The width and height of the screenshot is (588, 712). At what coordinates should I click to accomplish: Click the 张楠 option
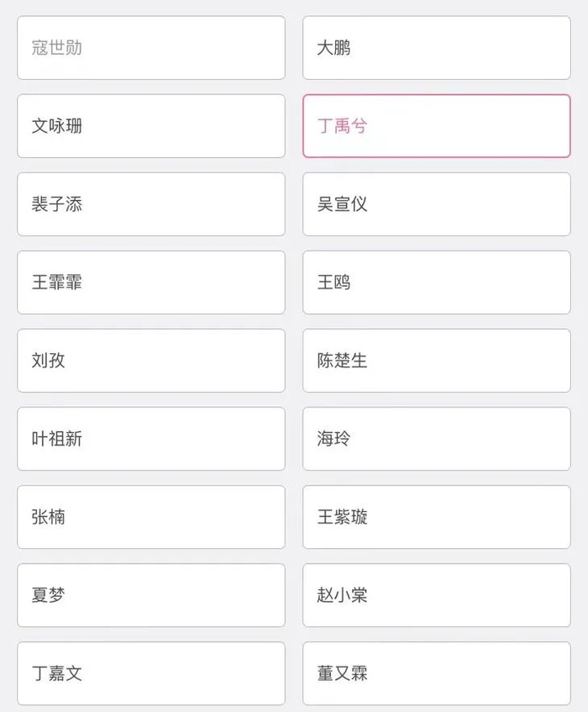coord(151,517)
